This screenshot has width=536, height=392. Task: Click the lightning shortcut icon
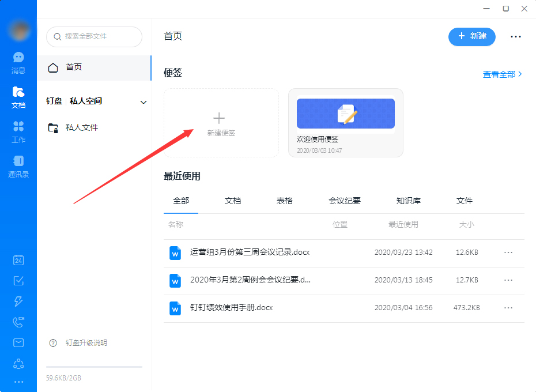point(18,301)
